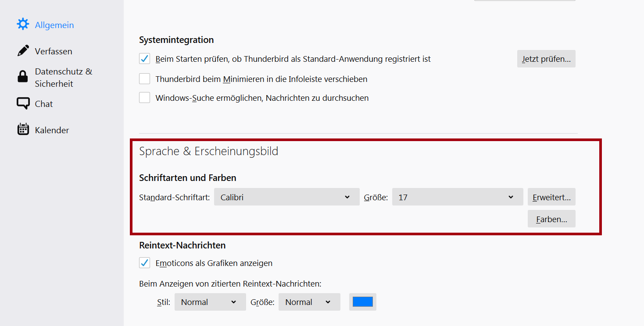Pick the blue quoted text color swatch

(x=362, y=302)
